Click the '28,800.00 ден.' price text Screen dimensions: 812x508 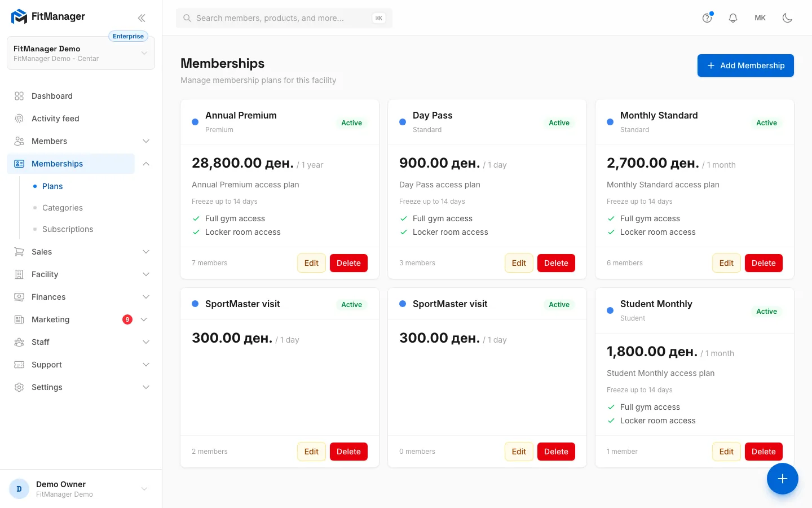(x=242, y=163)
